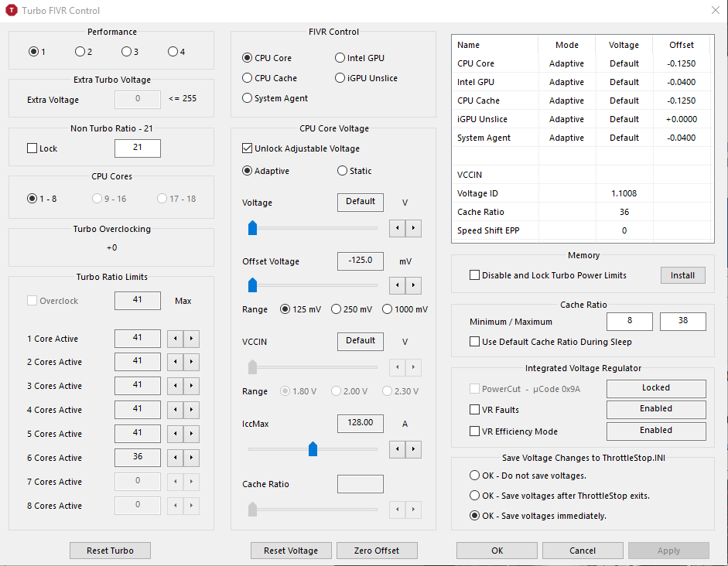The height and width of the screenshot is (566, 728).
Task: Decrease IccMax with the left arrow
Action: [x=397, y=449]
